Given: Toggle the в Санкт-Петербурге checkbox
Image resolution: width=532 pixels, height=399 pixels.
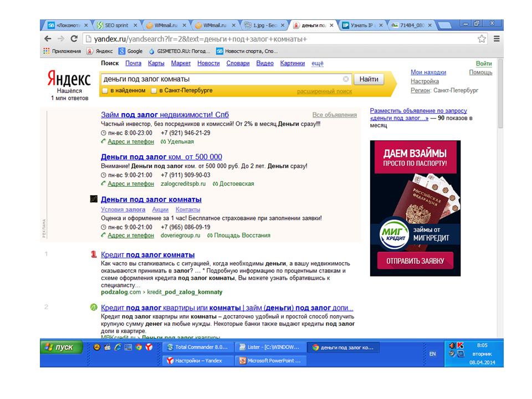Looking at the screenshot, I should pyautogui.click(x=154, y=90).
